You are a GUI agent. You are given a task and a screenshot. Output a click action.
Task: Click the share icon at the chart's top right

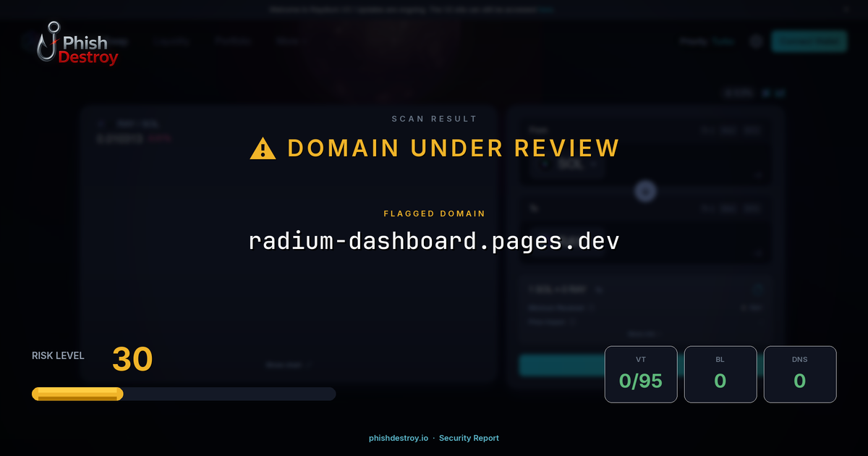click(782, 93)
